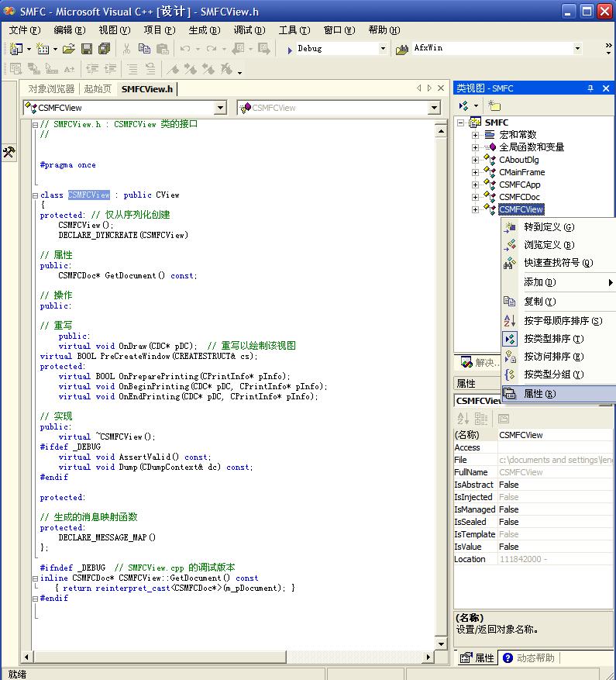This screenshot has height=680, width=616.
Task: Pin the Class View panel with the pushpin
Action: coord(590,88)
